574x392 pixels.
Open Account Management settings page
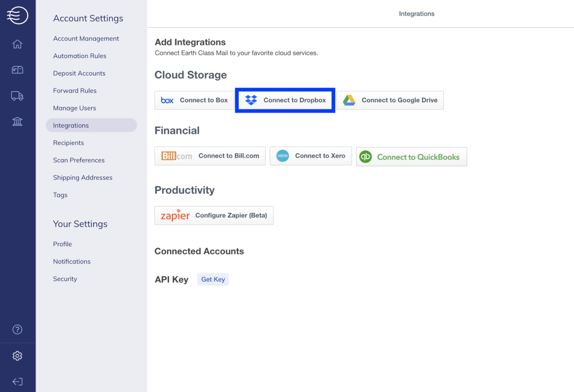pos(86,38)
